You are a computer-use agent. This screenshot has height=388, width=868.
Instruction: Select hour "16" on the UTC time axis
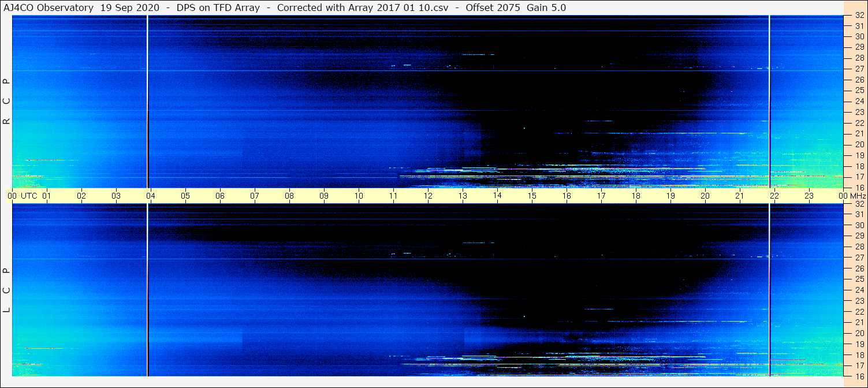(567, 196)
